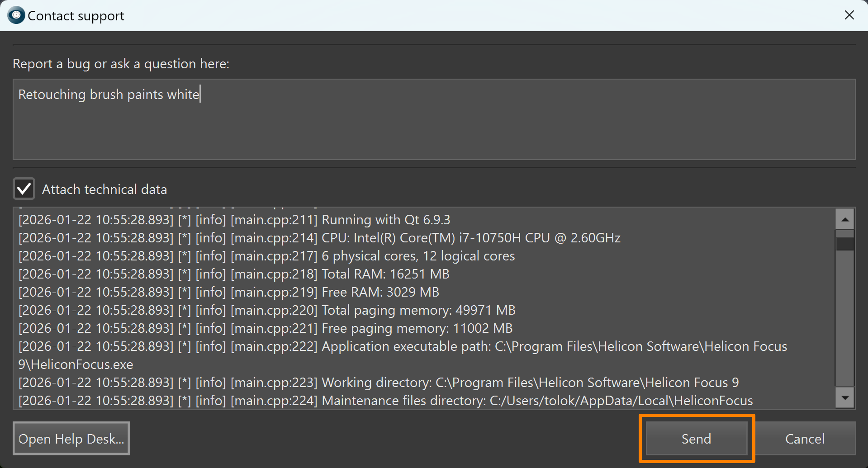
Task: Select the CPU Intel Core i7-10750H log line
Action: (x=319, y=238)
